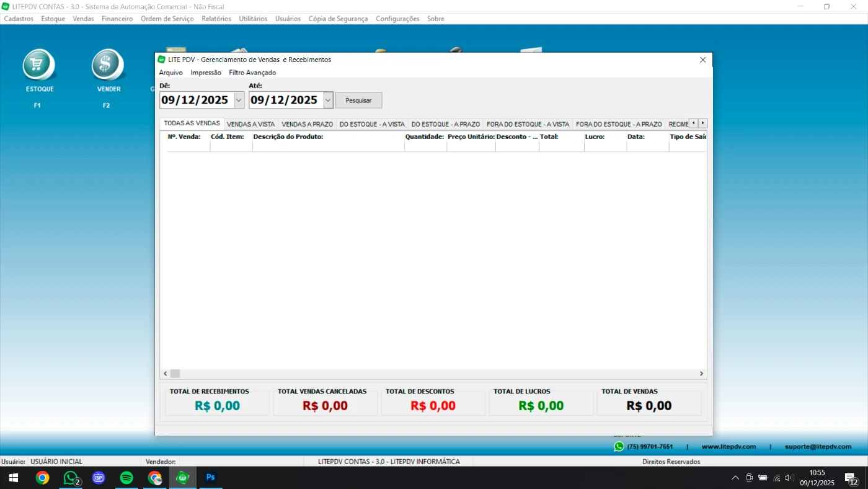
Task: Expand the 'Dê' start date dropdown
Action: [239, 101]
